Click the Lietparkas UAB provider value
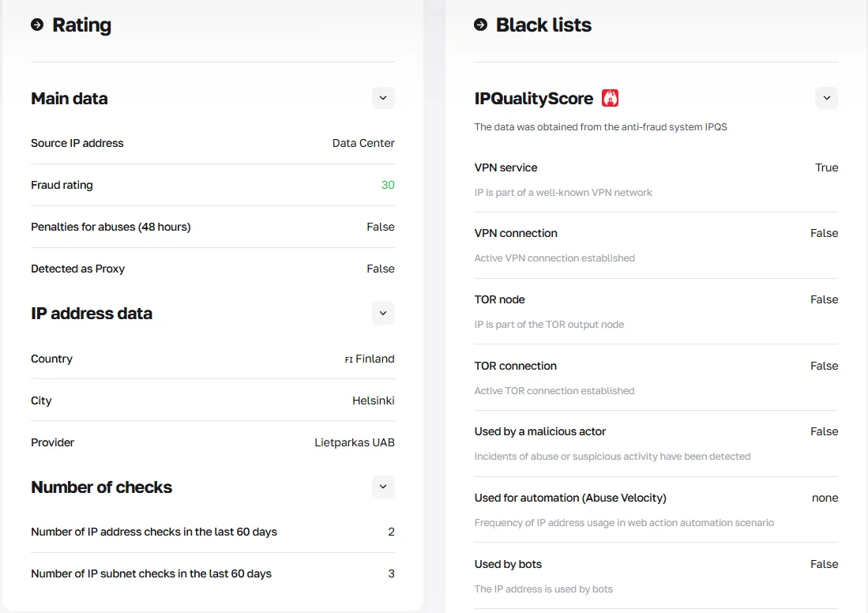The width and height of the screenshot is (868, 613). click(355, 442)
